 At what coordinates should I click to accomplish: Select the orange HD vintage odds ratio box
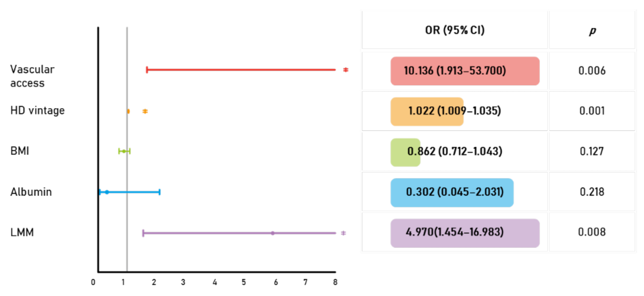pyautogui.click(x=427, y=111)
